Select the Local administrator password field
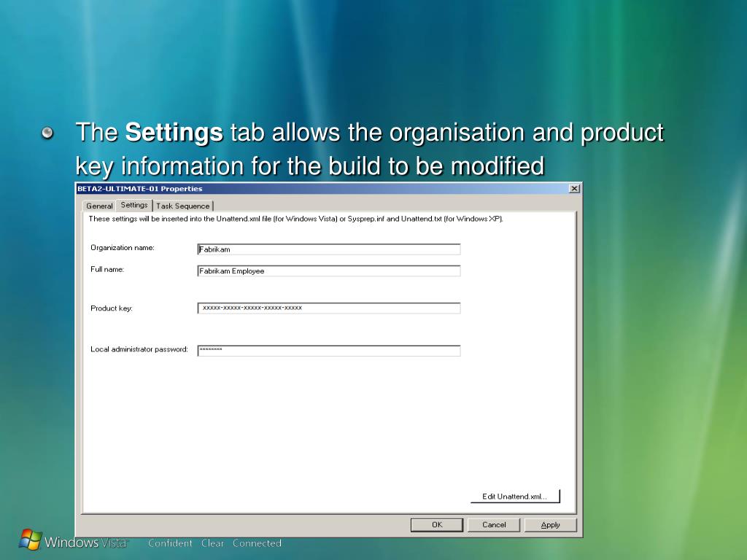 click(329, 351)
